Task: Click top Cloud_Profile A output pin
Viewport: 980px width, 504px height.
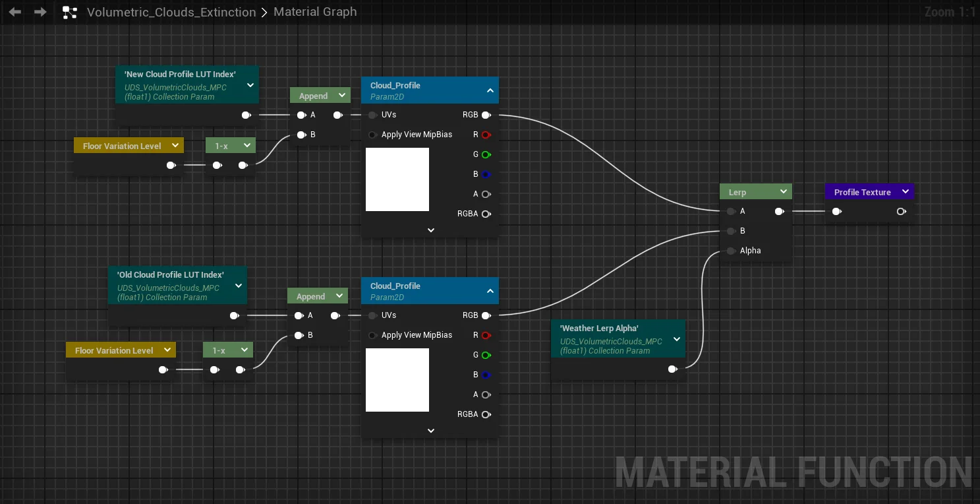Action: pyautogui.click(x=486, y=194)
